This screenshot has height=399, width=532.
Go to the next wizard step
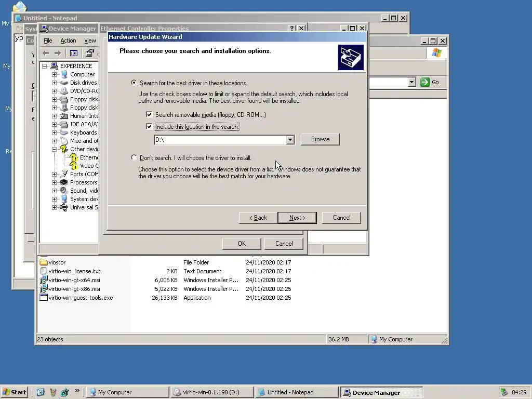(x=297, y=218)
